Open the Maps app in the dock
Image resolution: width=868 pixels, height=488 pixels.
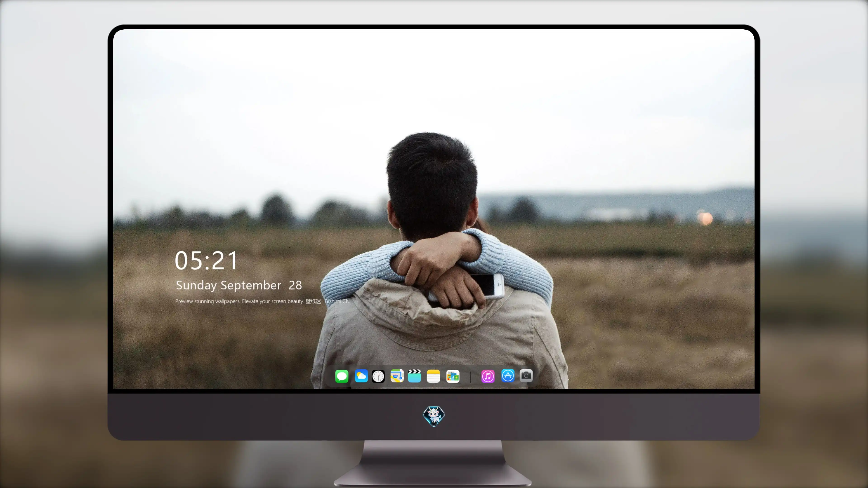[397, 376]
